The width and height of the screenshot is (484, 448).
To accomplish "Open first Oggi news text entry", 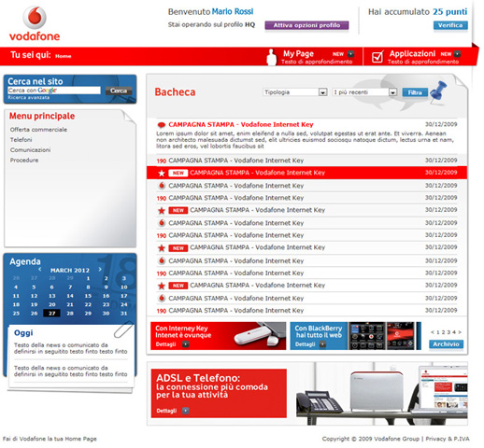I will pyautogui.click(x=71, y=348).
